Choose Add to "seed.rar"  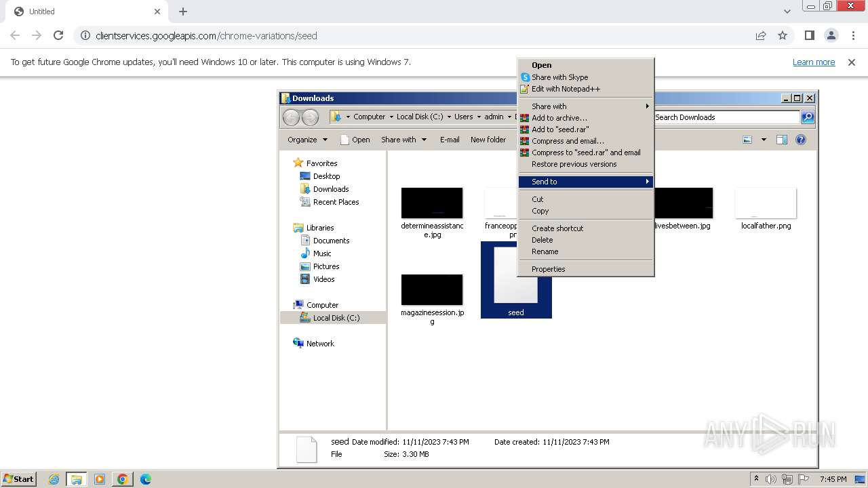point(586,129)
